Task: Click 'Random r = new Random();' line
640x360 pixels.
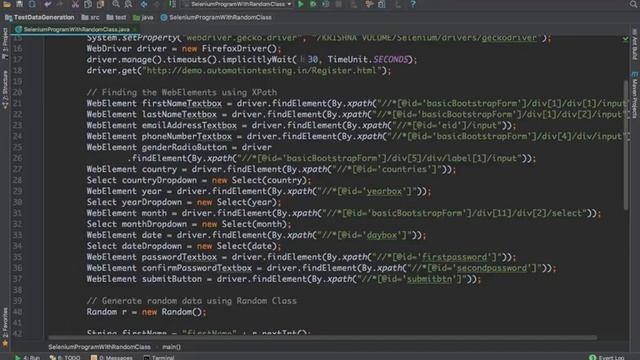Action: pyautogui.click(x=147, y=312)
